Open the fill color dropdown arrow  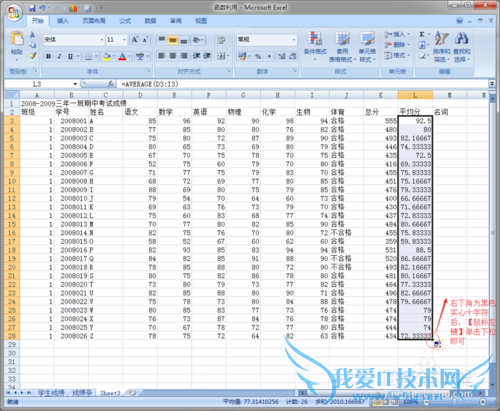(113, 56)
